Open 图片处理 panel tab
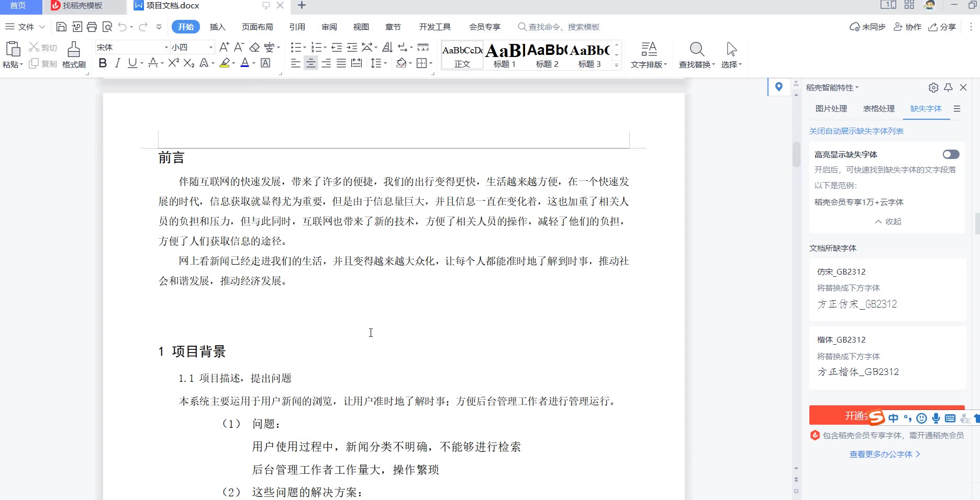Screen dimensions: 980x500 (x=831, y=109)
